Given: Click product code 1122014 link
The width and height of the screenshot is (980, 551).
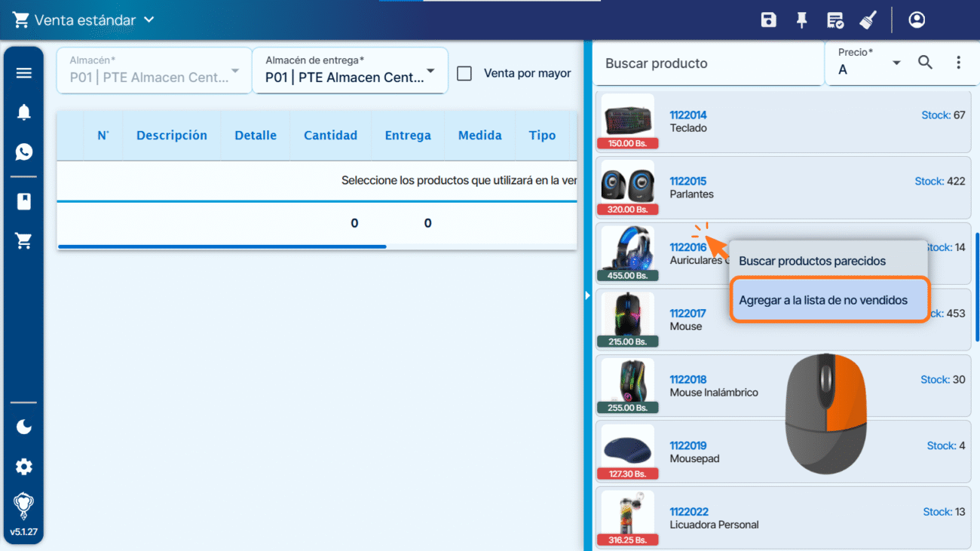Looking at the screenshot, I should tap(688, 115).
